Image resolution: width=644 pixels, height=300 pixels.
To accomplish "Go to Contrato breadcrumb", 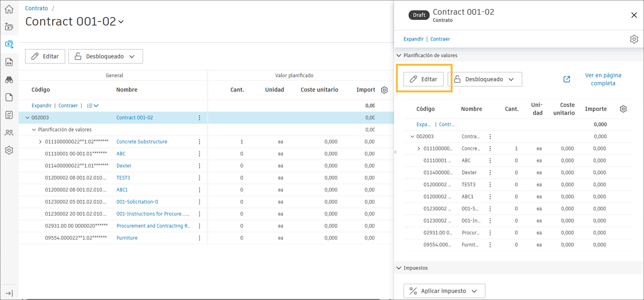I will (36, 8).
